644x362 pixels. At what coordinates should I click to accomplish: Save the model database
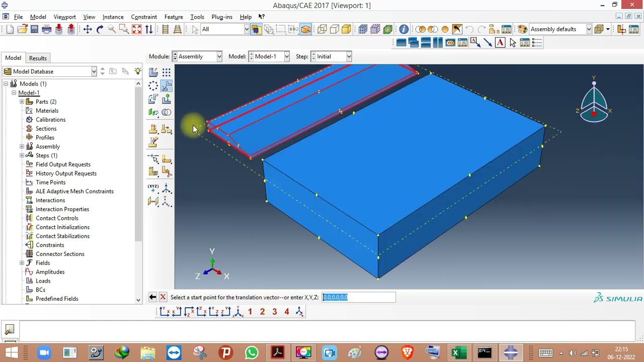[x=34, y=29]
